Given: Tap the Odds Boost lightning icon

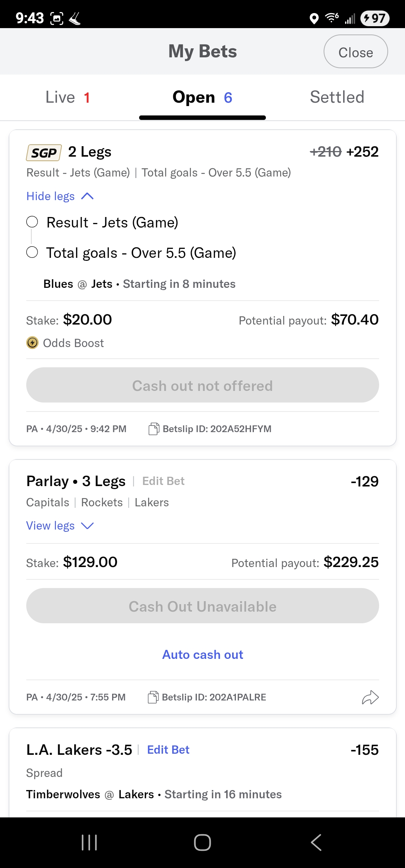Looking at the screenshot, I should click(33, 343).
